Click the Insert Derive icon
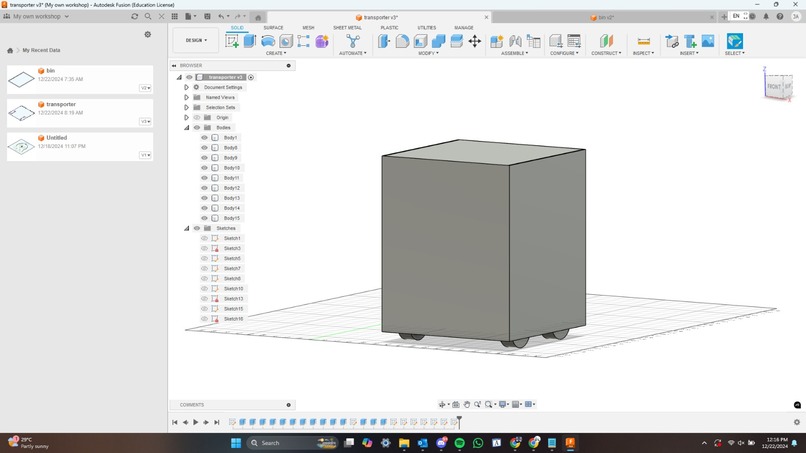806x453 pixels. pyautogui.click(x=671, y=41)
